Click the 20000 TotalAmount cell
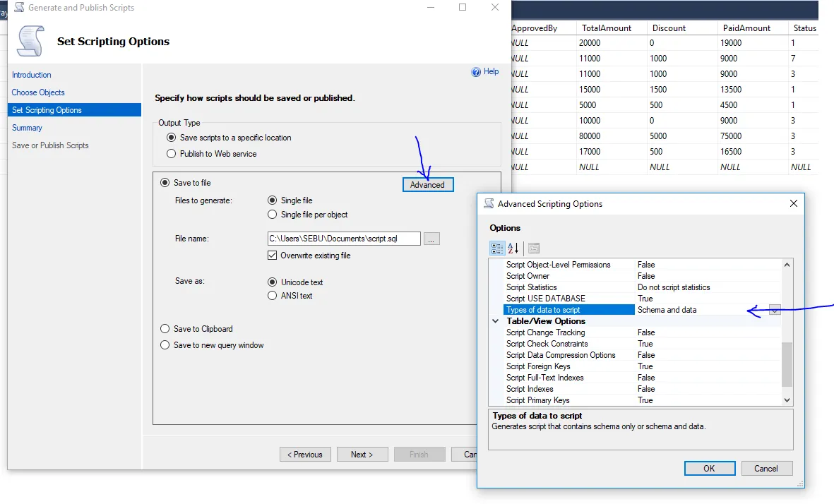Viewport: 834px width, 504px height. (x=612, y=43)
